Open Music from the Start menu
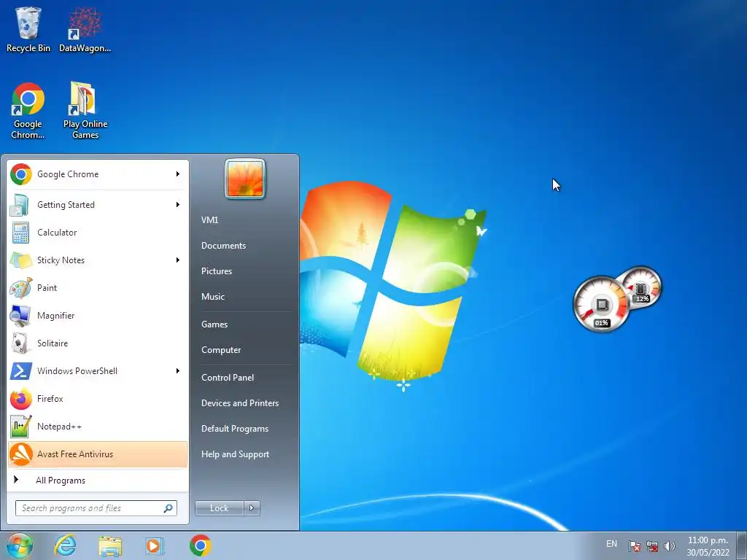Viewport: 747px width, 560px height. tap(213, 297)
